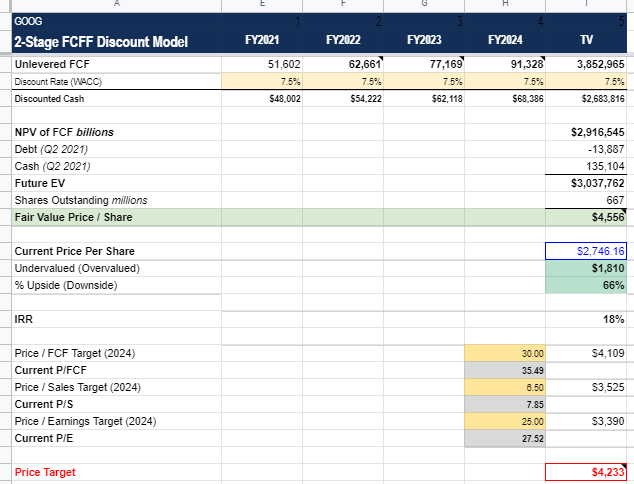
Task: Click the 66% upside cell
Action: 590,287
